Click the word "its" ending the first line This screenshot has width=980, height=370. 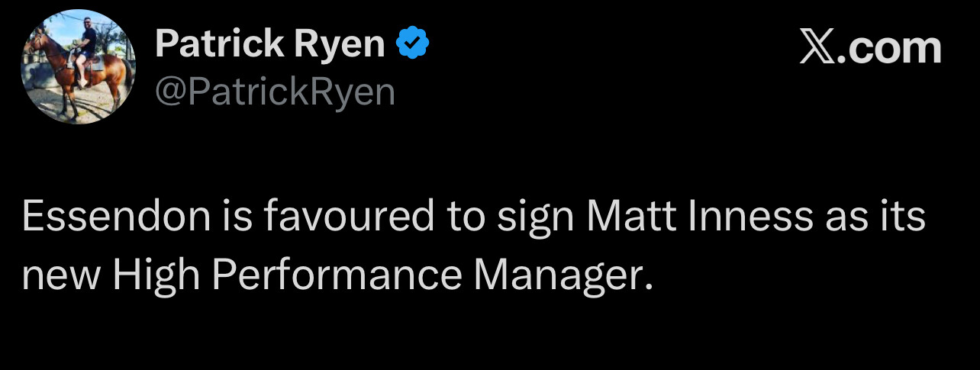(x=904, y=217)
